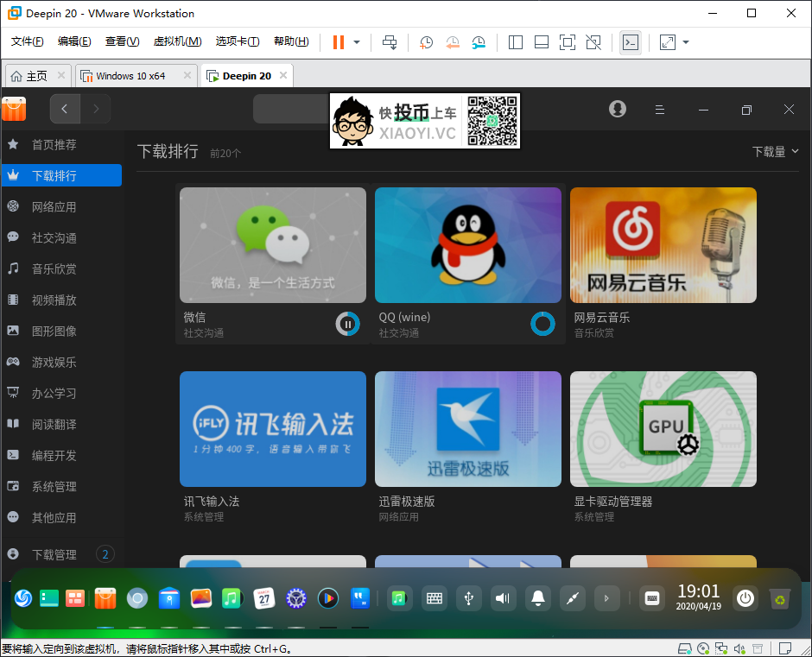Send Ctrl+Alt+Del via the VMware toolbar icon
812x657 pixels.
(x=390, y=41)
